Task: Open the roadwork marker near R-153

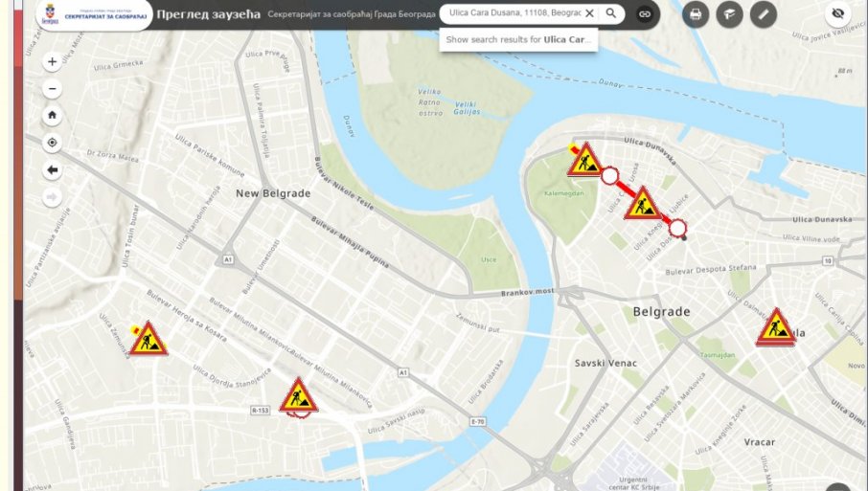Action: pyautogui.click(x=298, y=396)
